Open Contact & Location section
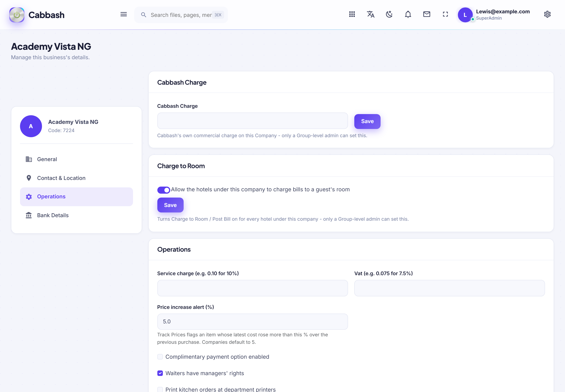The width and height of the screenshot is (565, 392). coord(77,178)
